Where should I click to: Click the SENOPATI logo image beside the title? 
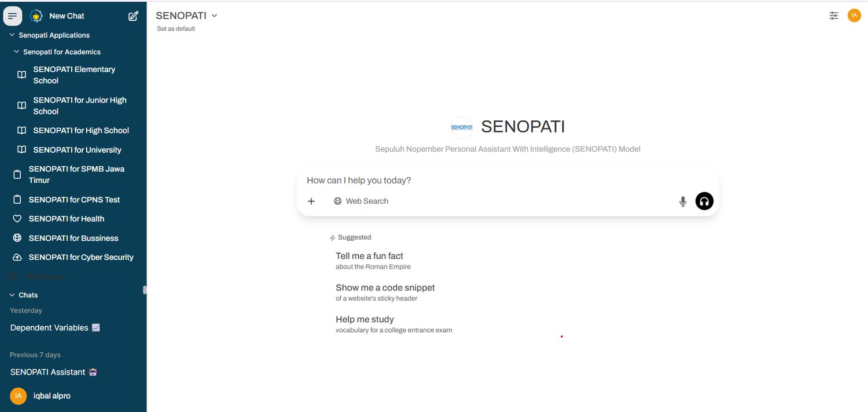point(462,127)
